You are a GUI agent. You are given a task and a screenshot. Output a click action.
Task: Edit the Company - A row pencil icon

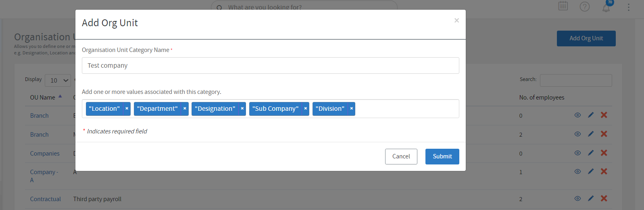coord(591,172)
